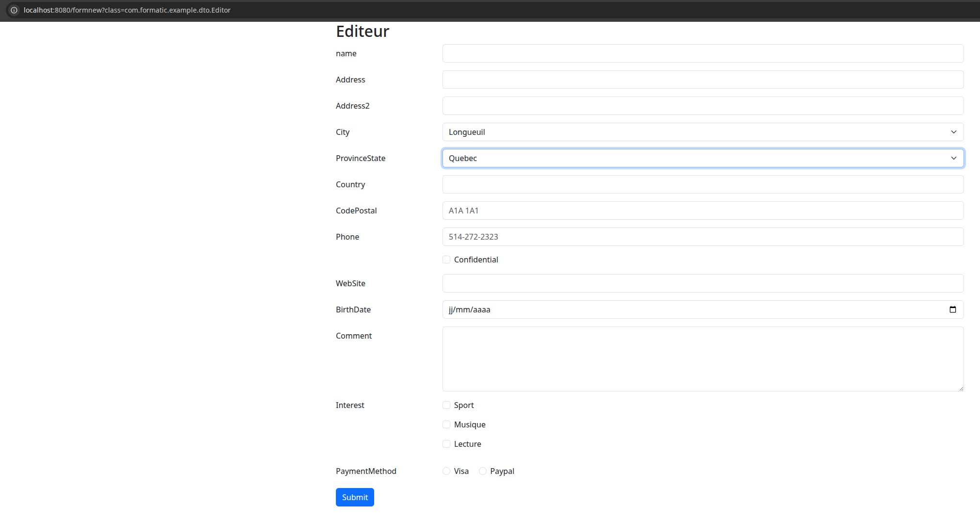980x521 pixels.
Task: Click the BirthDate date field
Action: coord(703,309)
